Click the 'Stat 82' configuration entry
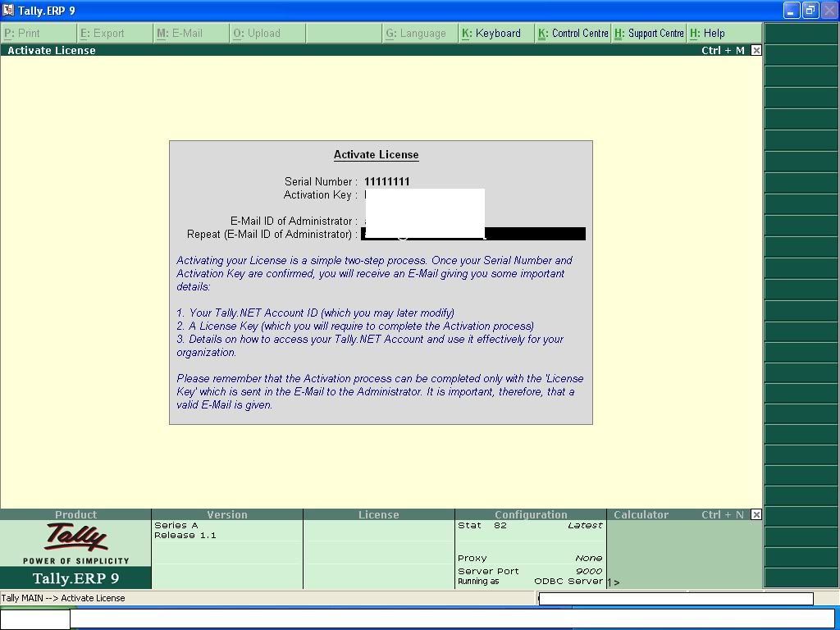 pyautogui.click(x=530, y=526)
